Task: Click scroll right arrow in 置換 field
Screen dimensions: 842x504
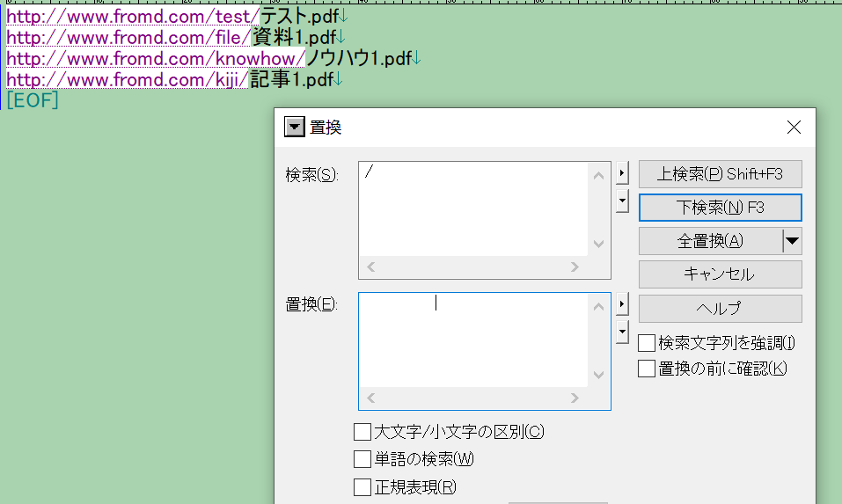Action: pyautogui.click(x=575, y=398)
